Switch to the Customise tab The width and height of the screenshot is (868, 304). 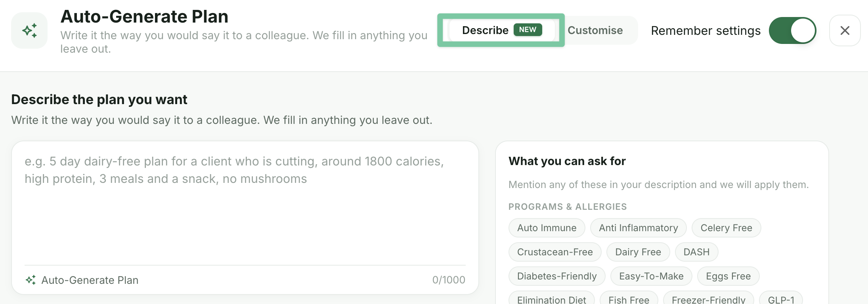pyautogui.click(x=595, y=30)
